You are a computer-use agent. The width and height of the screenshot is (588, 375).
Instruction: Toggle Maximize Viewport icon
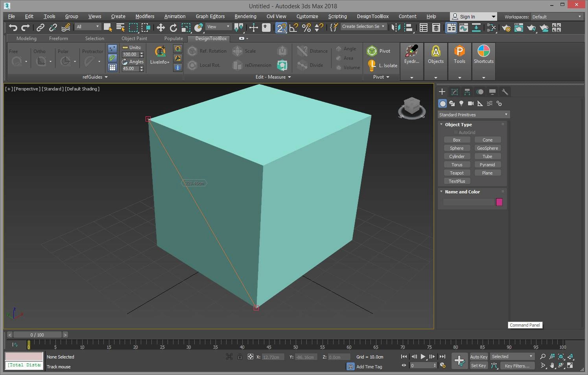(x=571, y=366)
